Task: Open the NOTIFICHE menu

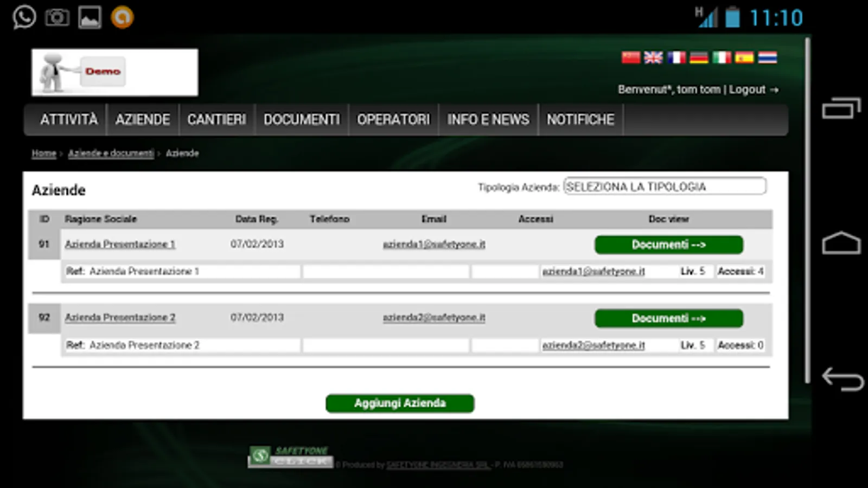Action: pos(580,119)
